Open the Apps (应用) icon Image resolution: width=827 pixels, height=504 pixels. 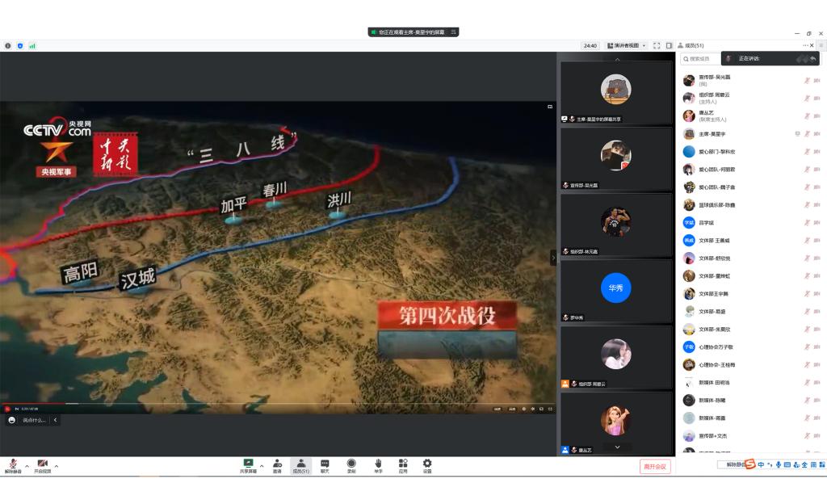(402, 464)
